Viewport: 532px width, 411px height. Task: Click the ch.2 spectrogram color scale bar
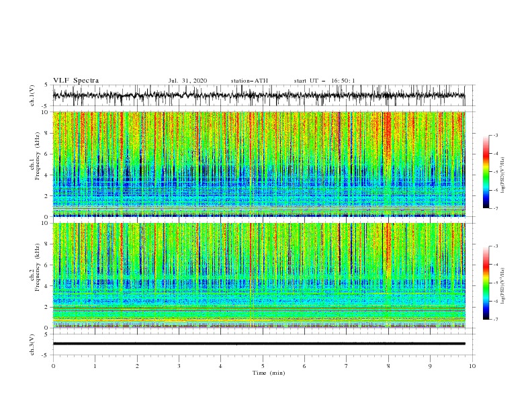(486, 283)
